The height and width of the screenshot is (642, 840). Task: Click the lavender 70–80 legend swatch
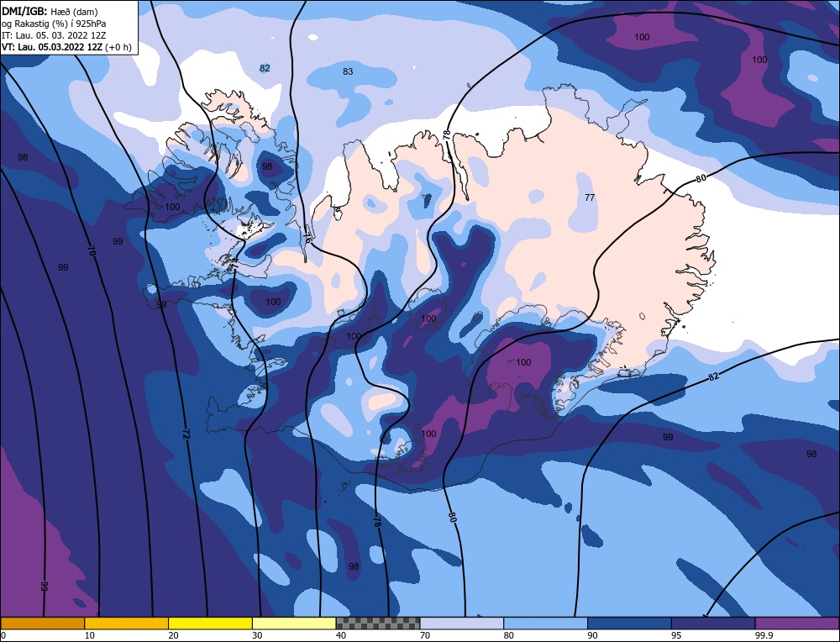[462, 623]
